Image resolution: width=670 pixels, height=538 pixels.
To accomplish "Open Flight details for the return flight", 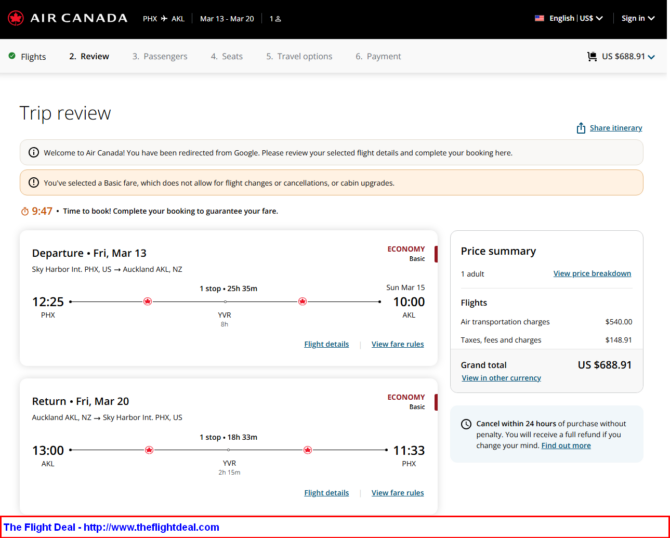I will [x=326, y=493].
